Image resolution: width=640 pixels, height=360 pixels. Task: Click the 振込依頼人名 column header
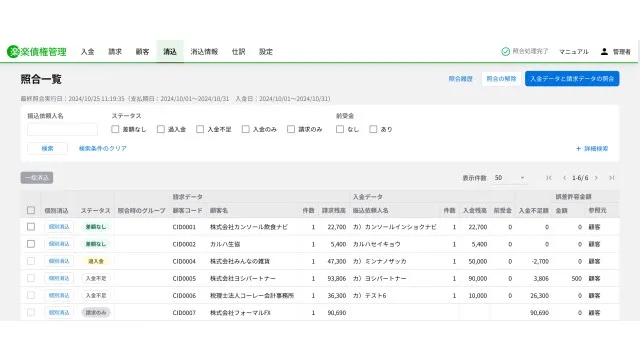(371, 211)
